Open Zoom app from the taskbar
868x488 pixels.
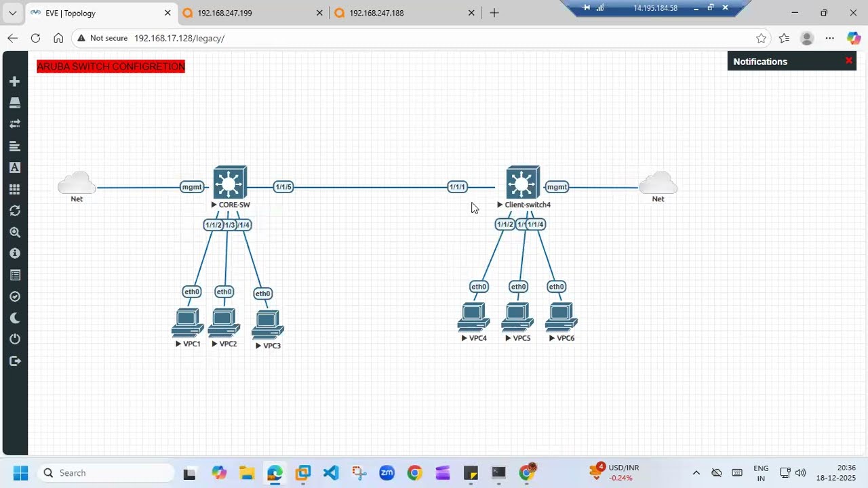click(x=387, y=472)
